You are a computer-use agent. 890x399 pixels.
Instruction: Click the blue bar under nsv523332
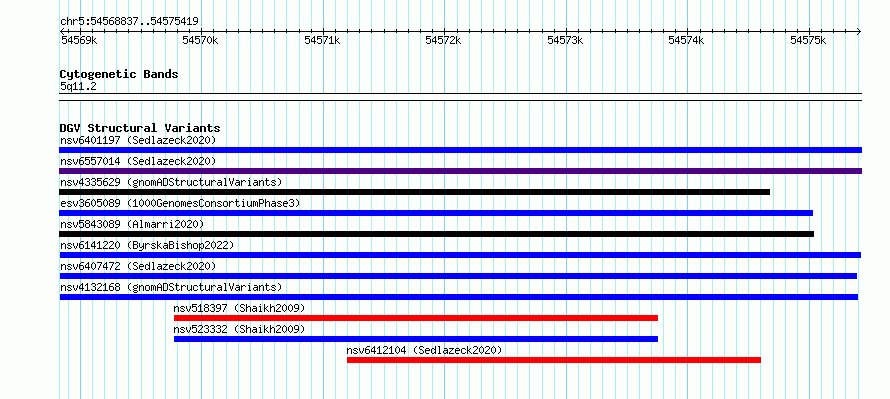point(415,339)
